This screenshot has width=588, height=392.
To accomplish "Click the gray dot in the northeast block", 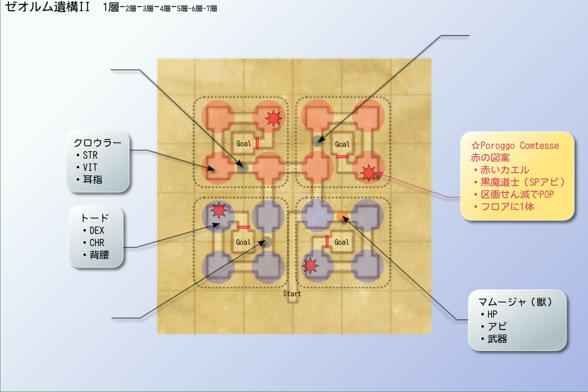I will (317, 141).
